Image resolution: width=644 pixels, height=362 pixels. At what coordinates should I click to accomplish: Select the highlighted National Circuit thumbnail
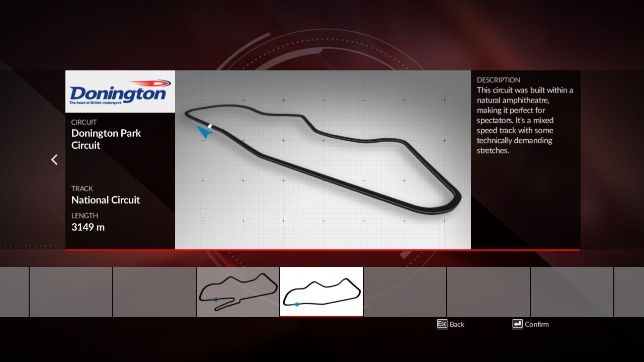pos(321,291)
